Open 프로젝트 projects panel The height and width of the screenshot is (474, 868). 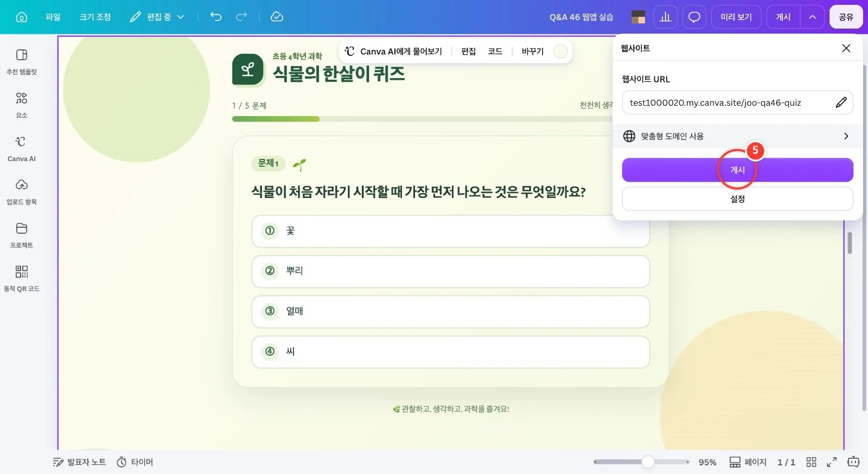(22, 235)
